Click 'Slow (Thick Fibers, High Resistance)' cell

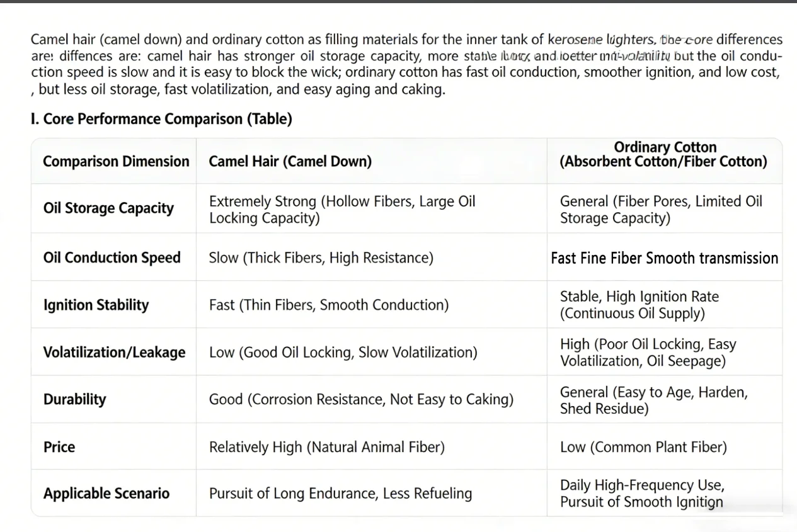coord(321,258)
